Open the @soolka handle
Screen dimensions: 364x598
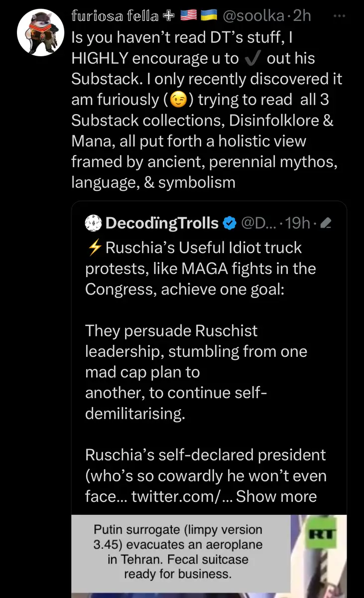coord(252,16)
